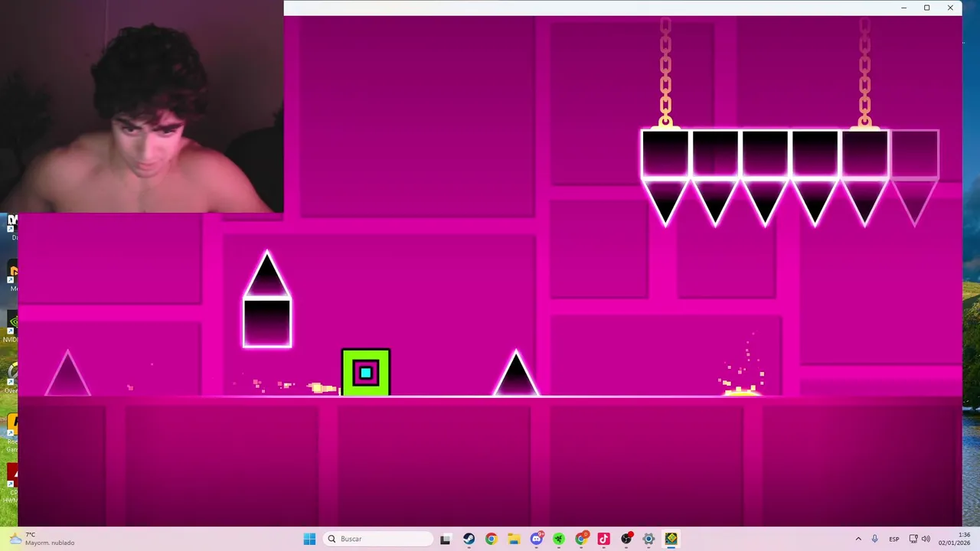Image resolution: width=980 pixels, height=551 pixels.
Task: Open Discord from the taskbar
Action: [x=537, y=539]
